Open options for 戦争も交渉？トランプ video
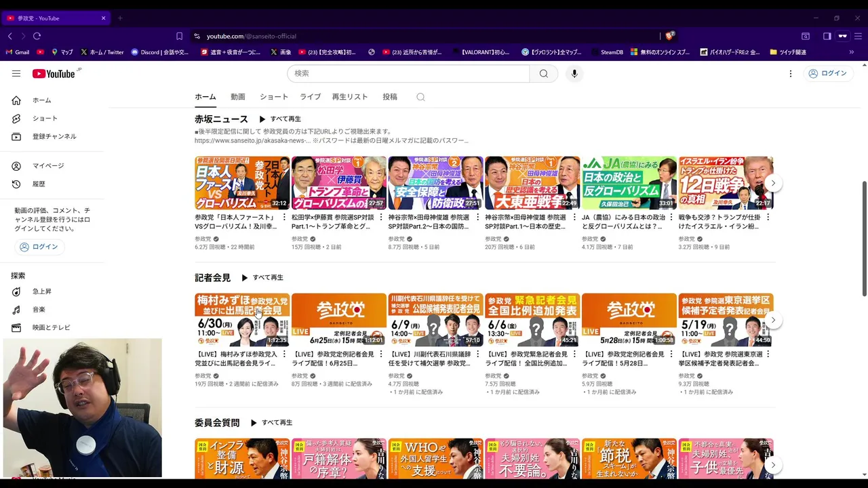This screenshot has width=868, height=488. (768, 218)
